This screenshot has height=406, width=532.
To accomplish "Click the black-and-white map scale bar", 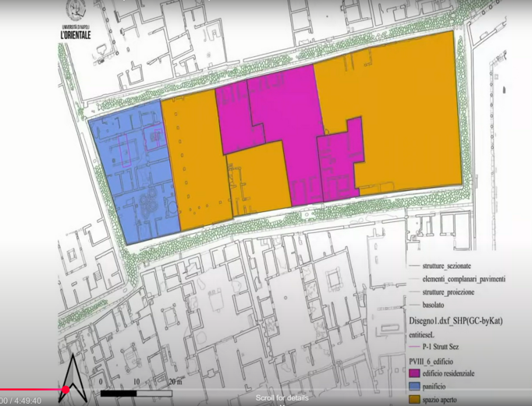I will pyautogui.click(x=136, y=394).
